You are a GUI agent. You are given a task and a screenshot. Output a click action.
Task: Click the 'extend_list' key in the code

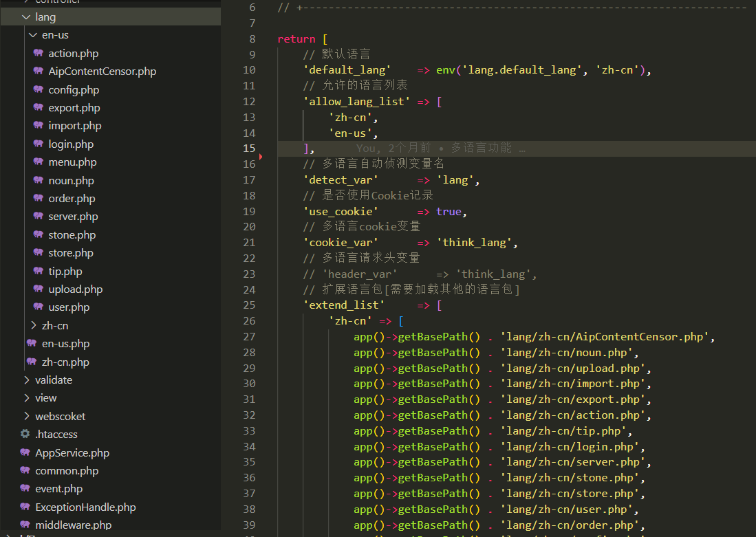344,305
